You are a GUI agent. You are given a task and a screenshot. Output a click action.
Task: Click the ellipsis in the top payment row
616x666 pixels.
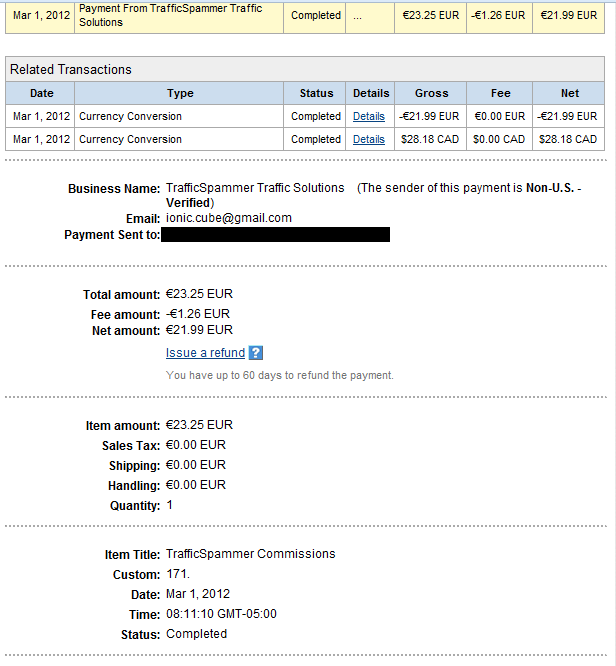[358, 17]
